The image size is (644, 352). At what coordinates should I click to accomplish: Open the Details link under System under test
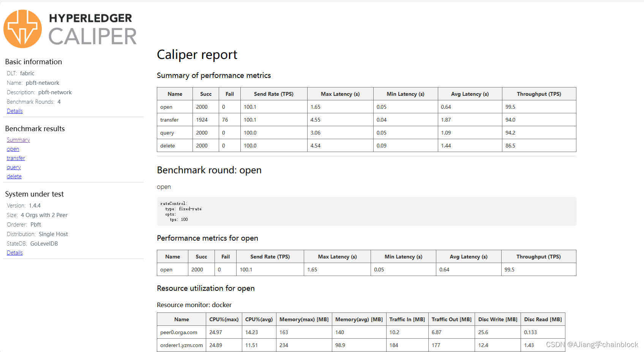(x=15, y=253)
